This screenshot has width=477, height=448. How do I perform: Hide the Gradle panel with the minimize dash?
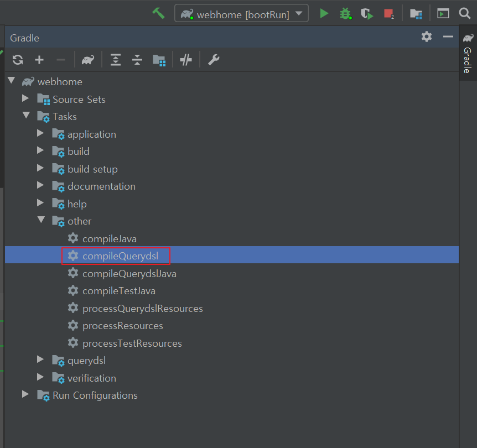pos(448,37)
